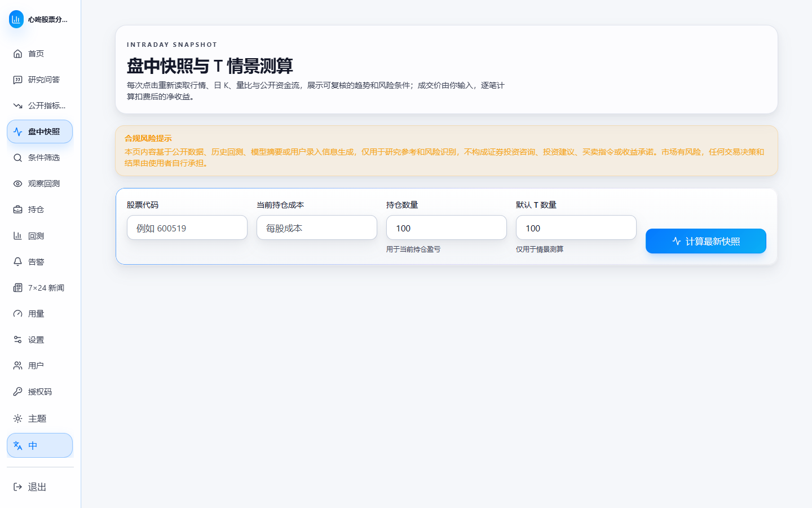
Task: Click the 默认 T 数量 input field
Action: pyautogui.click(x=576, y=227)
